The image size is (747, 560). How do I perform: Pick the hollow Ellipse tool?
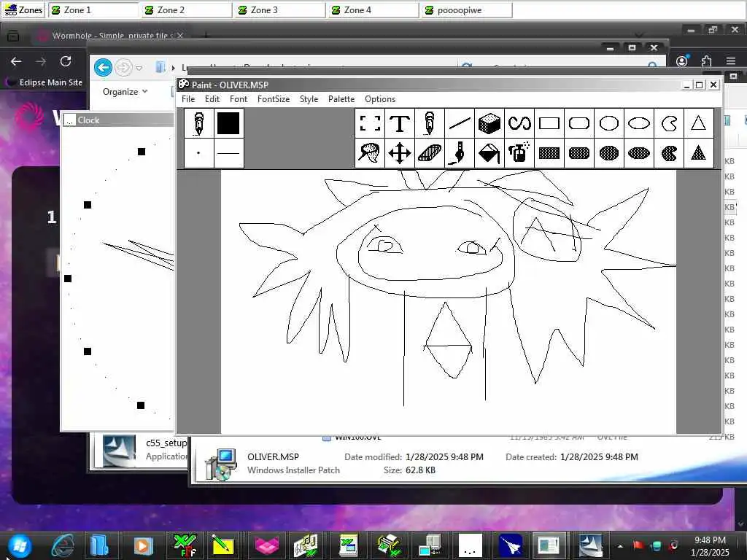pyautogui.click(x=639, y=123)
